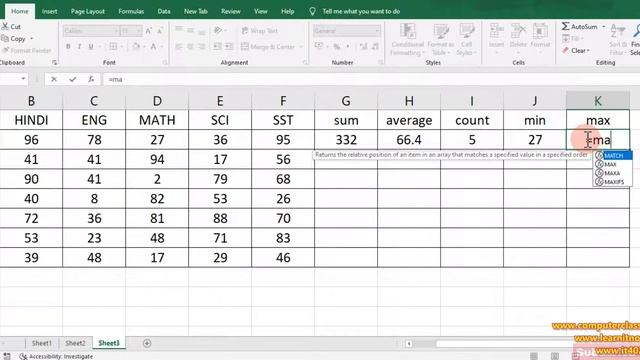The width and height of the screenshot is (640, 360).
Task: Open the Insert ribbon tab
Action: click(49, 11)
